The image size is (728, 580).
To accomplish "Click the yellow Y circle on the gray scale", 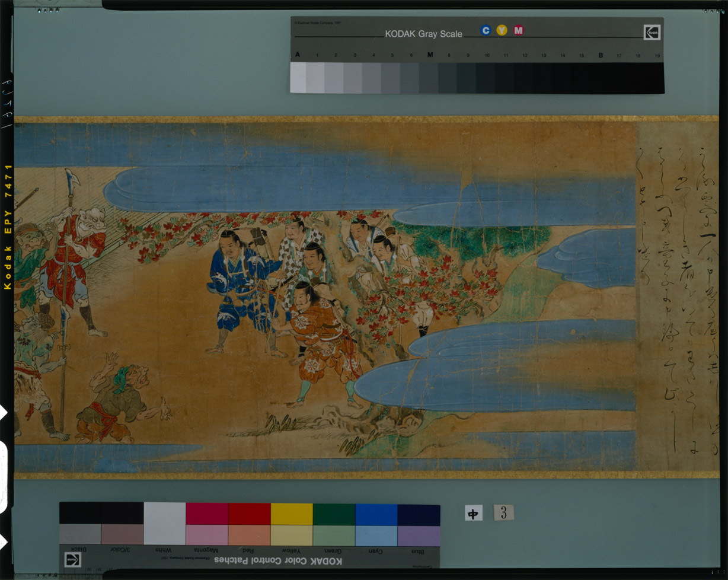I will click(x=502, y=30).
